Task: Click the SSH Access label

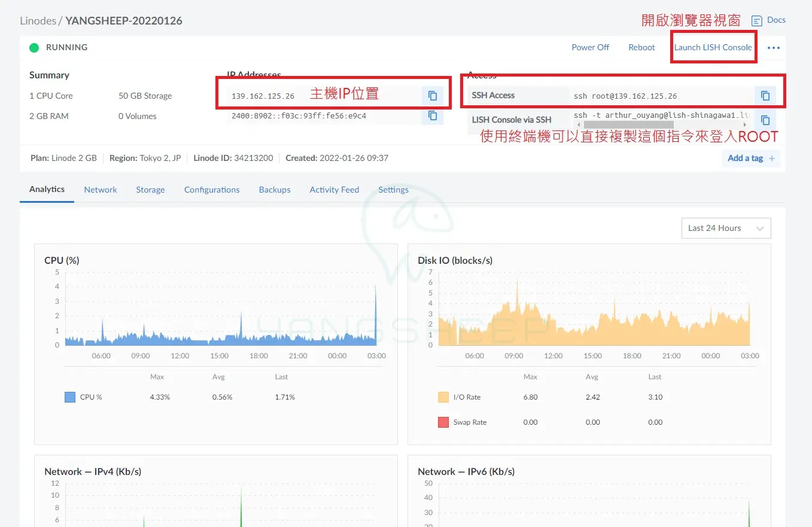Action: tap(493, 95)
